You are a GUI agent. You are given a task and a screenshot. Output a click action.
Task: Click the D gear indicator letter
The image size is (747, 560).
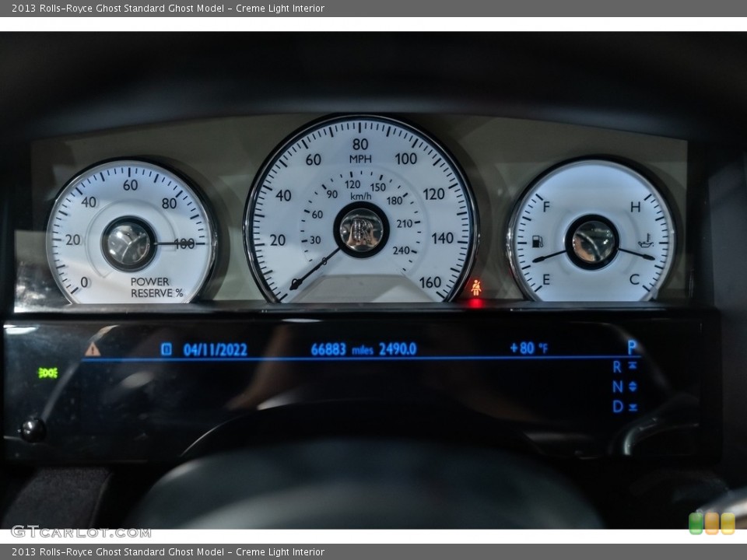[617, 407]
